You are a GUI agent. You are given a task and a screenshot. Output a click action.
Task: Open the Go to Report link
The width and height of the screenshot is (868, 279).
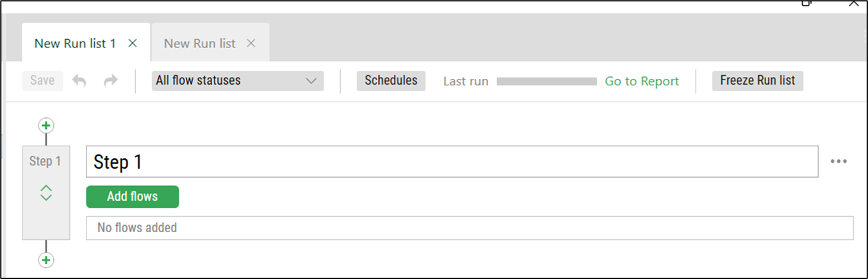[642, 81]
